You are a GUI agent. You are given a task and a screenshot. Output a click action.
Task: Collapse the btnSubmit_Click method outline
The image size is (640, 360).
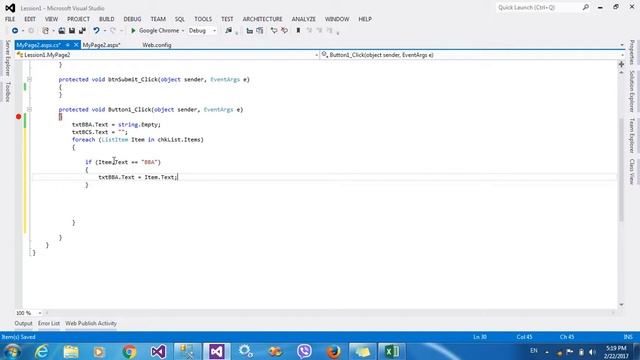(29, 80)
